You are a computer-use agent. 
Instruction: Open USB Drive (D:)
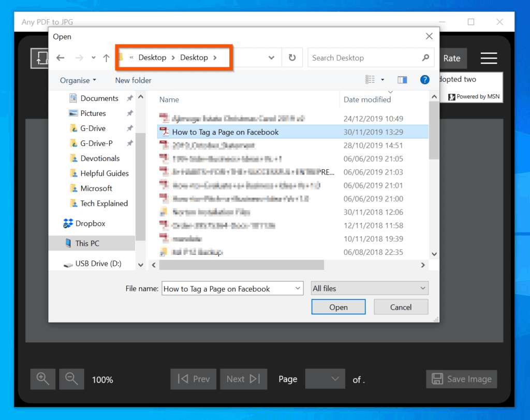pos(98,264)
